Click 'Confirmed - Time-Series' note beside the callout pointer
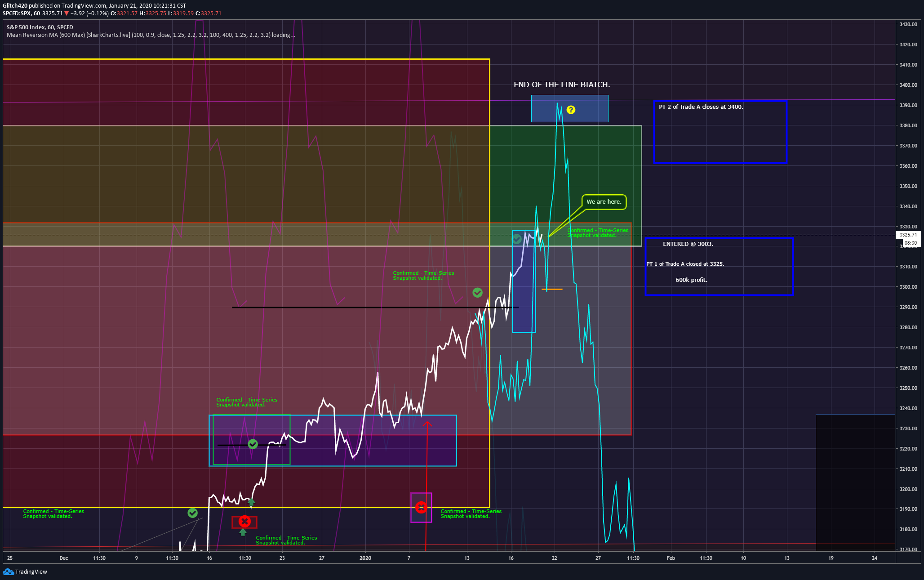 coord(598,232)
